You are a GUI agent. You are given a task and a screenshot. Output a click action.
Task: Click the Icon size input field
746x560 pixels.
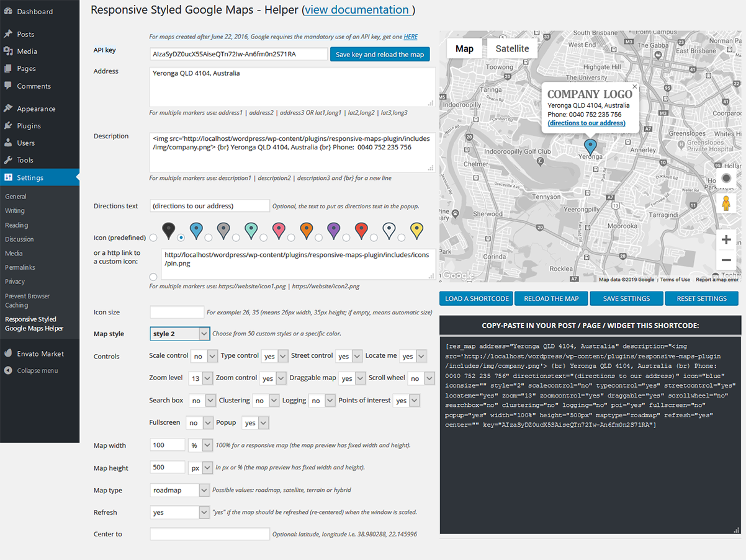(x=177, y=312)
